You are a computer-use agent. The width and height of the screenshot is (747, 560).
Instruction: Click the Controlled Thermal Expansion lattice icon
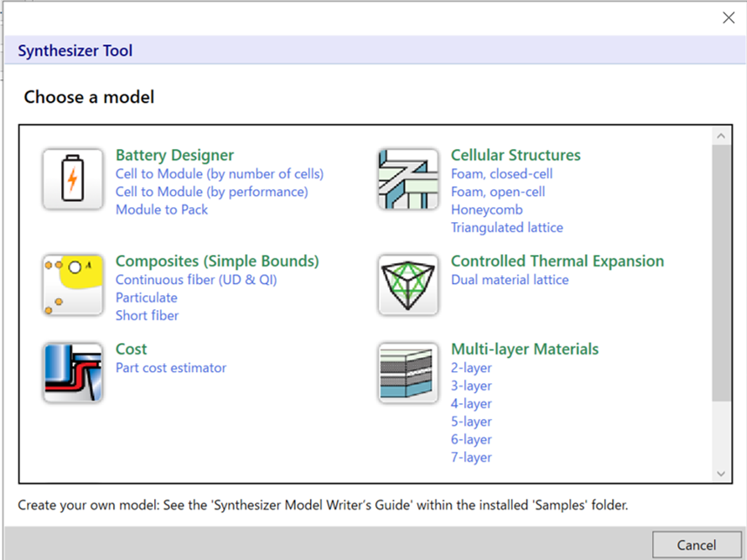click(408, 285)
